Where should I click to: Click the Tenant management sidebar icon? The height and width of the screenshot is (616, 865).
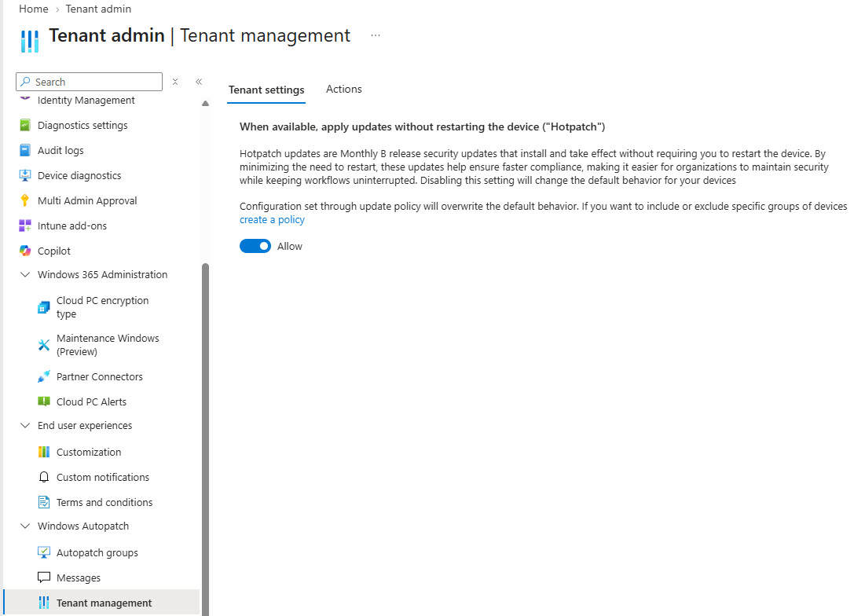tap(43, 603)
